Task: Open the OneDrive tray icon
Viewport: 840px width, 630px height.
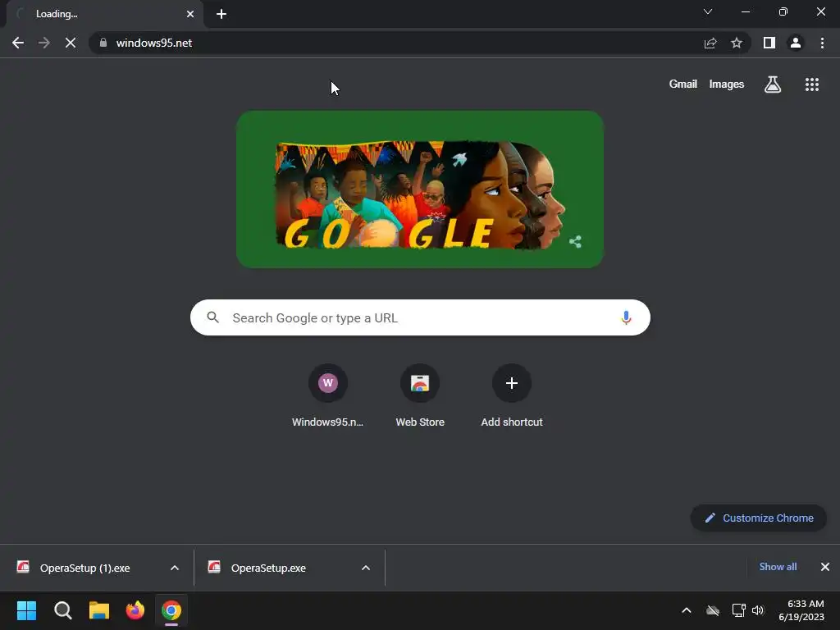Action: [713, 610]
